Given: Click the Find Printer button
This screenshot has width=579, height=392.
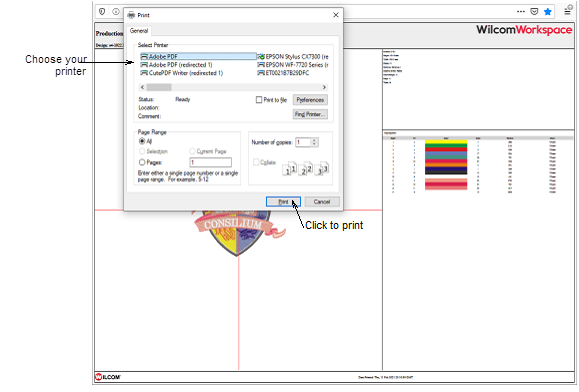Looking at the screenshot, I should coord(310,114).
